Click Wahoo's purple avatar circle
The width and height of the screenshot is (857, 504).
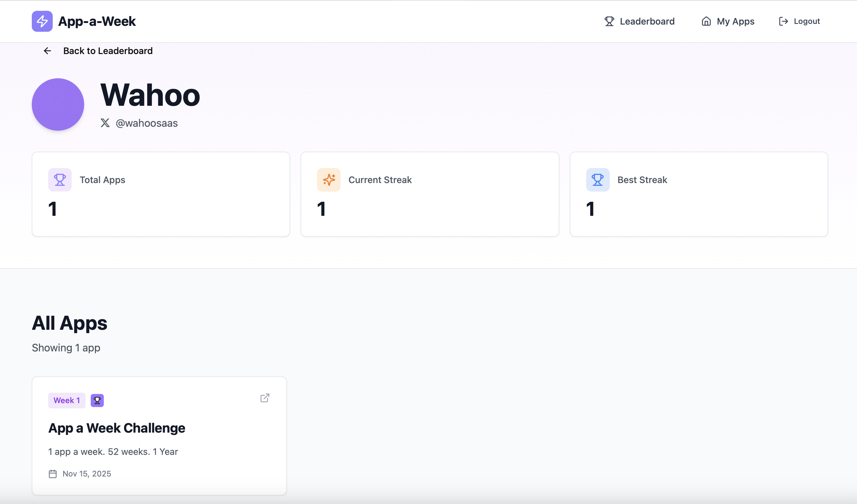coord(58,104)
